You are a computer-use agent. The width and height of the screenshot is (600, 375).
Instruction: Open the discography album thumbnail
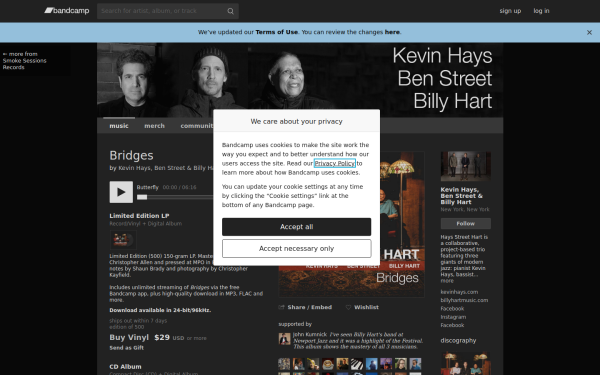click(x=466, y=364)
